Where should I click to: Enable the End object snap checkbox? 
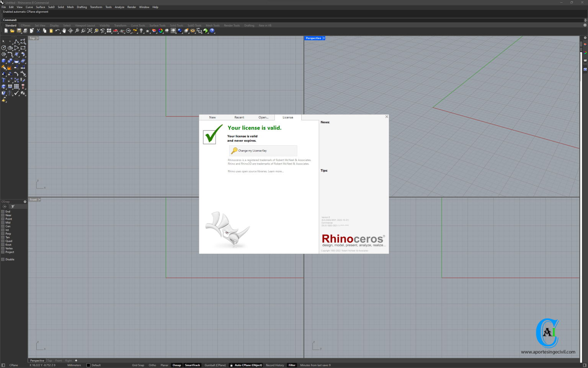pos(3,212)
